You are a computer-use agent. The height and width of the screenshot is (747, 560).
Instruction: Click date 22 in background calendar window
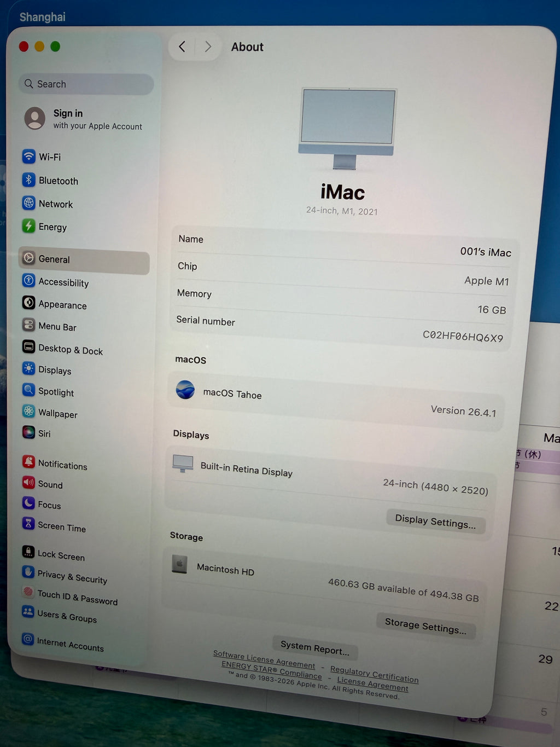coord(551,606)
